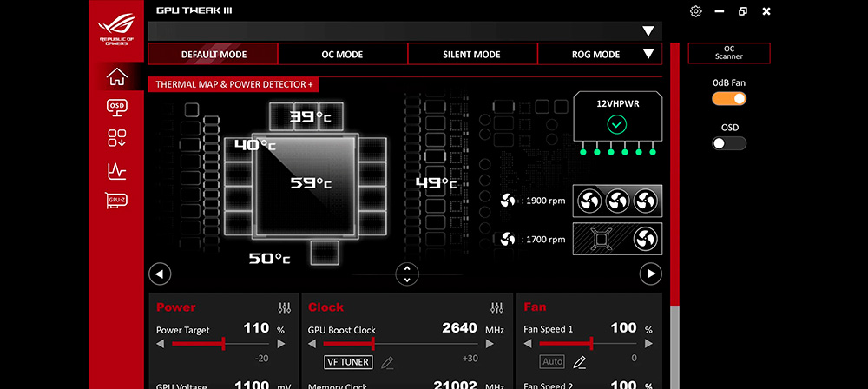Image resolution: width=868 pixels, height=389 pixels.
Task: Edit Fan Speed 1 curve pencil icon
Action: [x=579, y=362]
